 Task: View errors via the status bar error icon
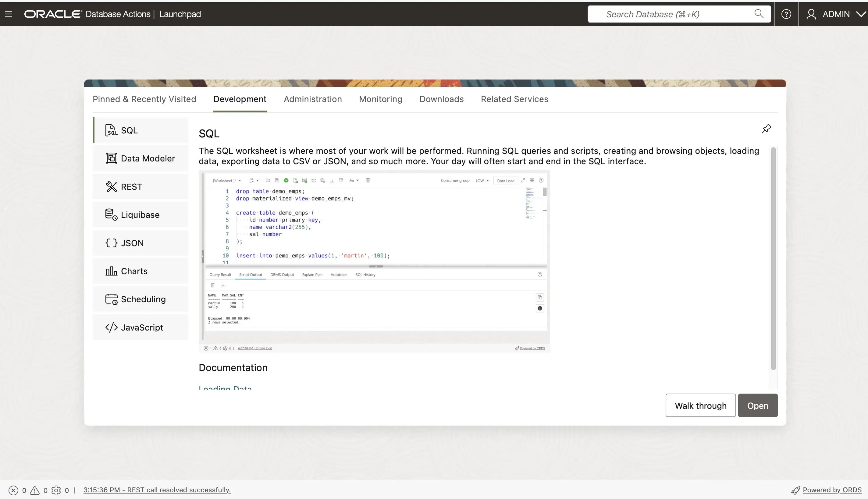(x=14, y=490)
